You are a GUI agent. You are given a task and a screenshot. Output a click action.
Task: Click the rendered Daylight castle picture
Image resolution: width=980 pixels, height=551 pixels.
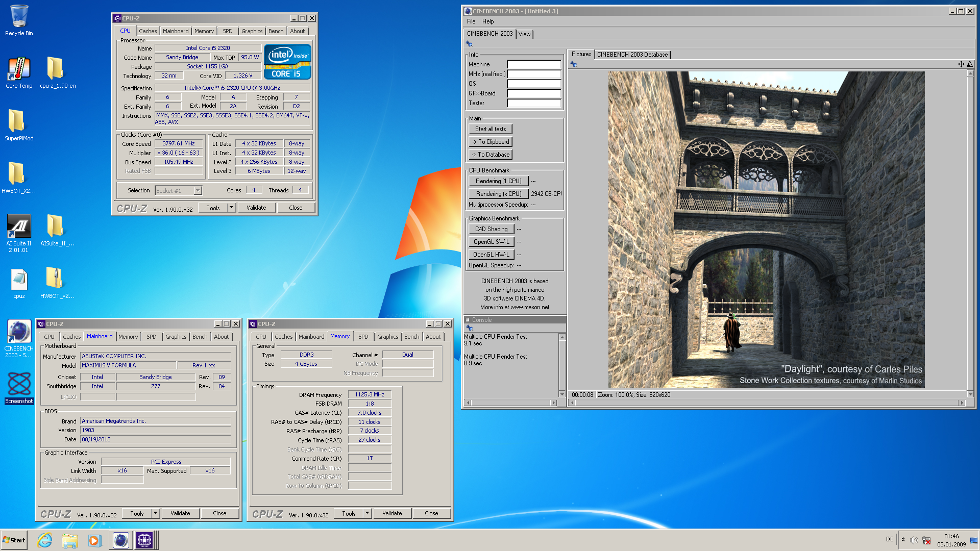[766, 230]
